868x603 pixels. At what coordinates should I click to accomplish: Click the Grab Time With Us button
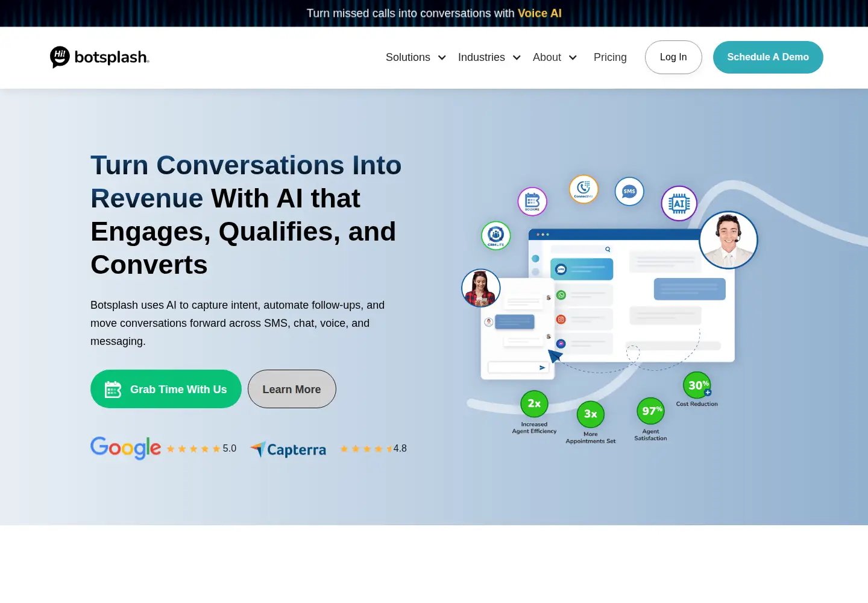(x=166, y=389)
